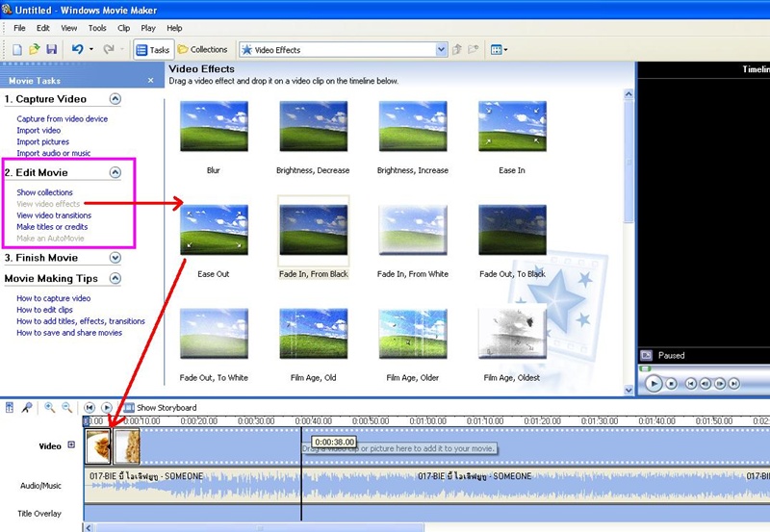The image size is (770, 532).
Task: Select the Fade Out, To Black effect
Action: (x=512, y=230)
